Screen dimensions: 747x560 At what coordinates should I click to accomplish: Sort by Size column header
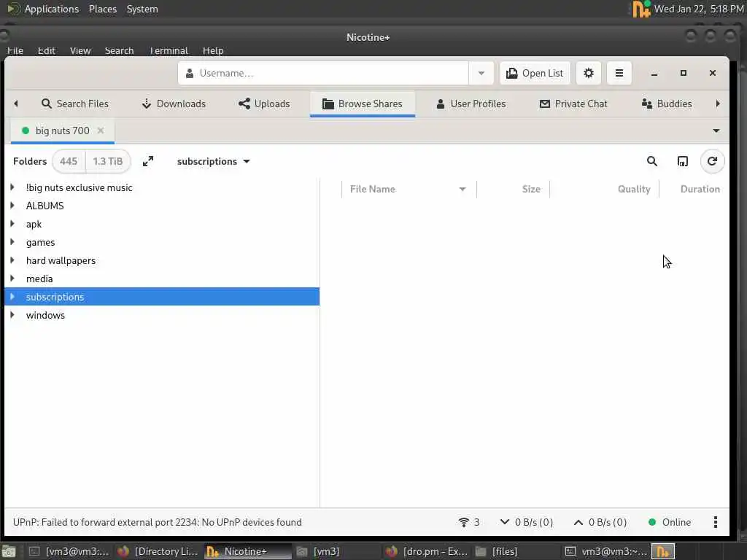tap(513, 189)
